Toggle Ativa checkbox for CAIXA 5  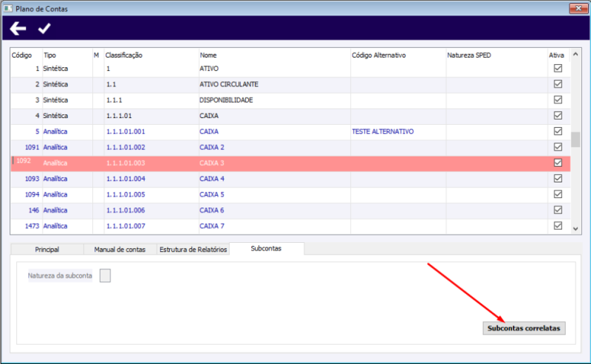(x=558, y=194)
